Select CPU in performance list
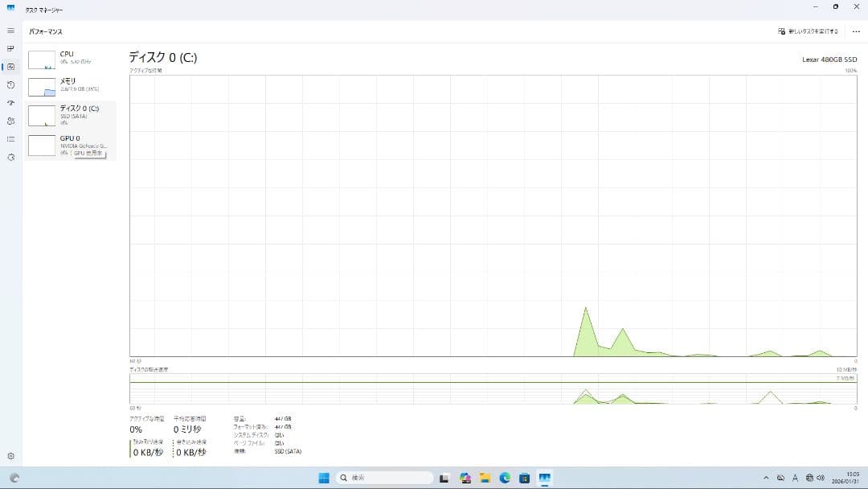The width and height of the screenshot is (868, 489). point(70,58)
